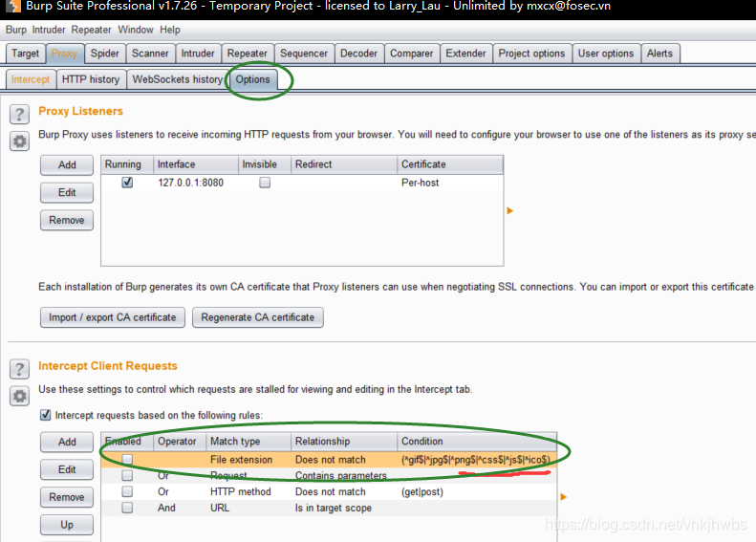Viewport: 756px width, 542px height.
Task: Open the Repeater menu in menu bar
Action: point(91,30)
